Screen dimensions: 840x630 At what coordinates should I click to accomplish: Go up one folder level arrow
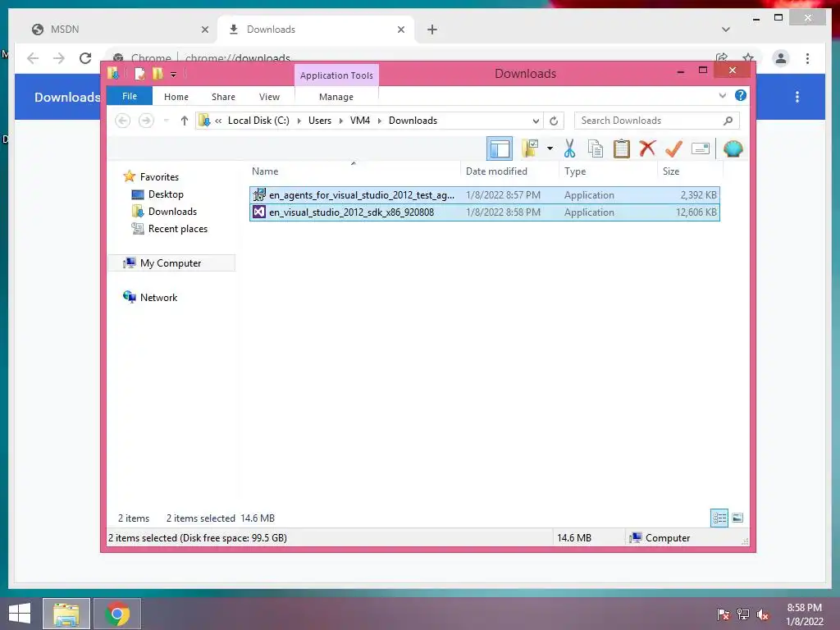185,121
